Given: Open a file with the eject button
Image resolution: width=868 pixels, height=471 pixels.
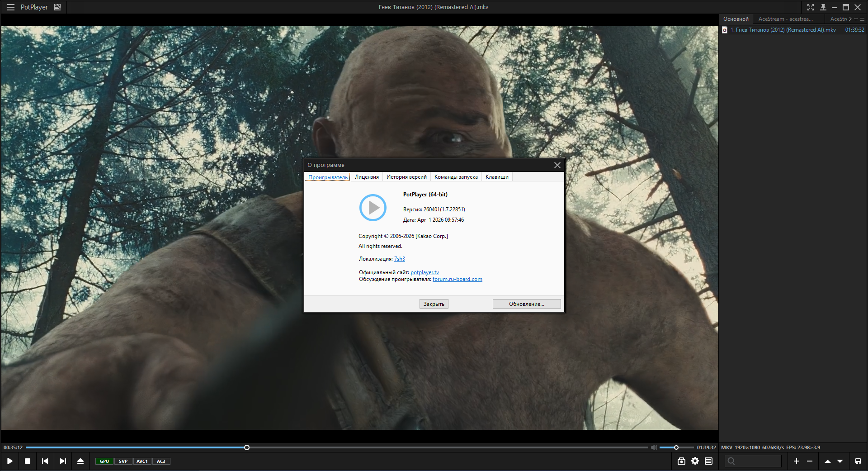Looking at the screenshot, I should pos(80,461).
